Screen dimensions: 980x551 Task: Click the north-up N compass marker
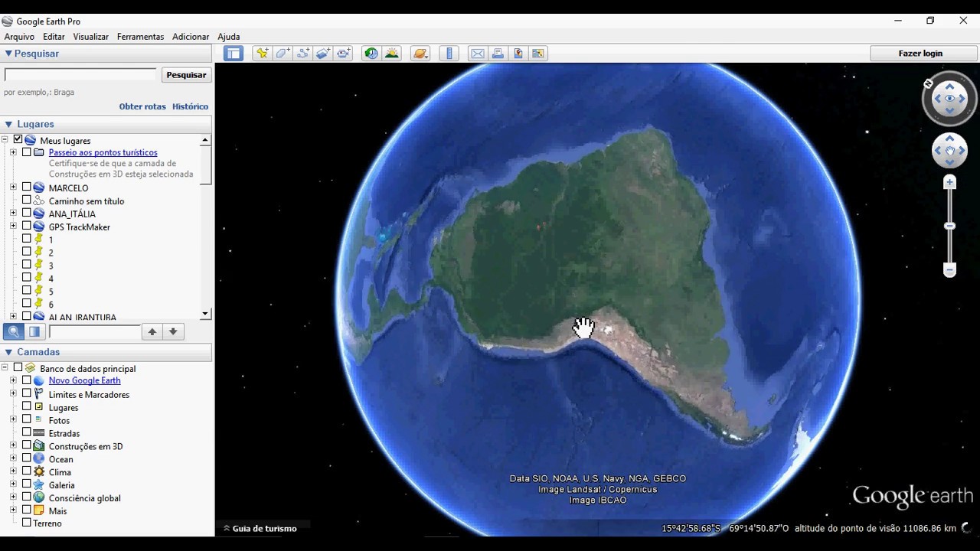[928, 83]
